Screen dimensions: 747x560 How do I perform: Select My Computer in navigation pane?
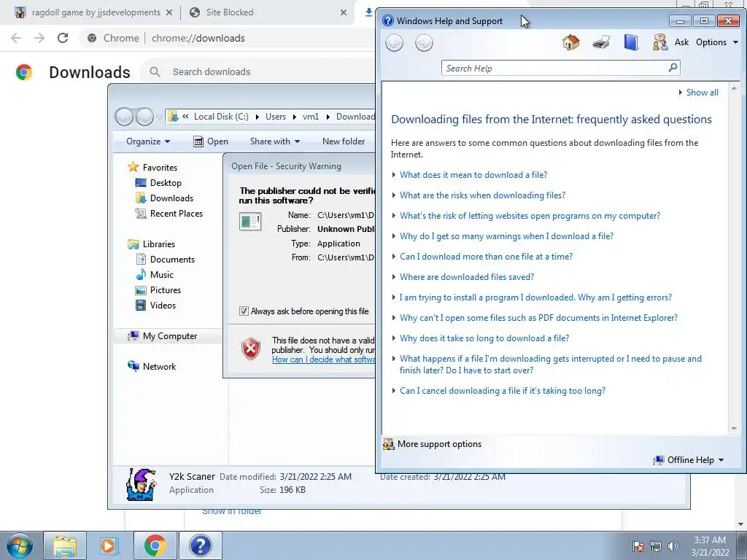[169, 335]
